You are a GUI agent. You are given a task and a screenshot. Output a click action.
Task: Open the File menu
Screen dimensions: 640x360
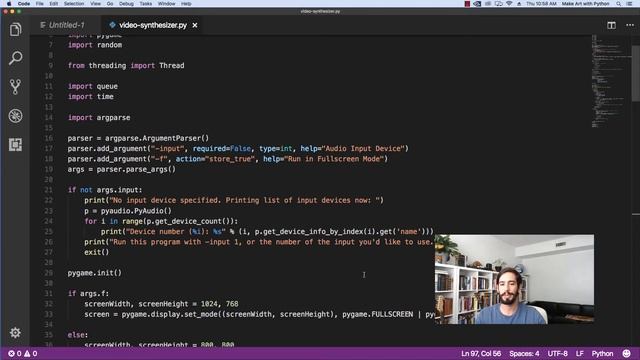40,4
